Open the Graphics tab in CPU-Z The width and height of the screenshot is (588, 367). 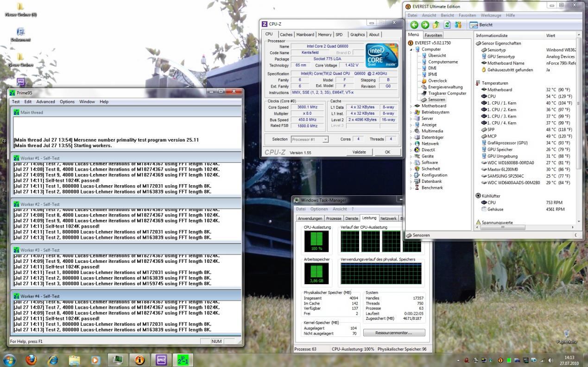(x=357, y=35)
